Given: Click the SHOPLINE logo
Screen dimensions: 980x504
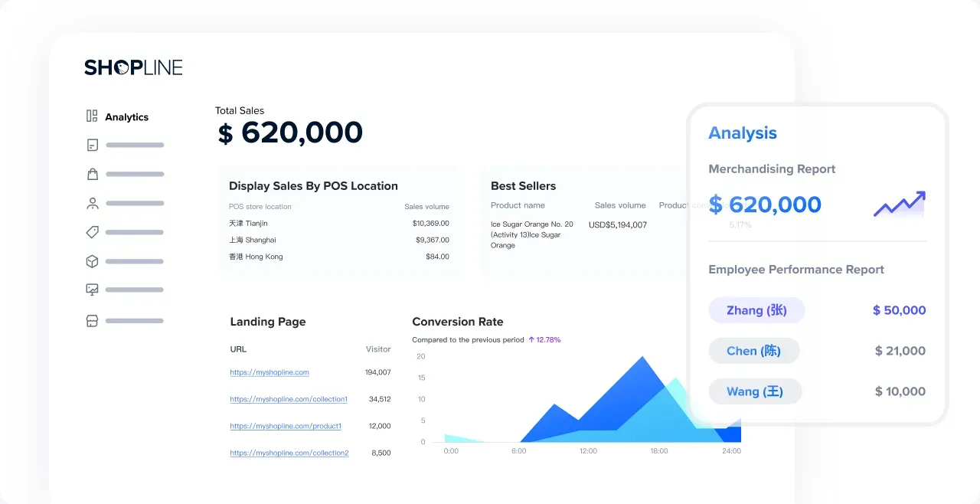Looking at the screenshot, I should click(x=133, y=67).
